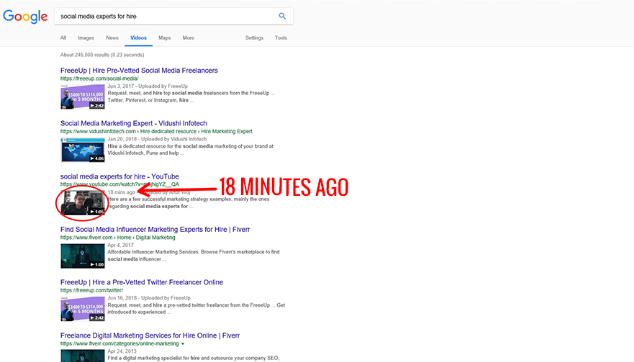
Task: Open search Tools
Action: tap(281, 38)
